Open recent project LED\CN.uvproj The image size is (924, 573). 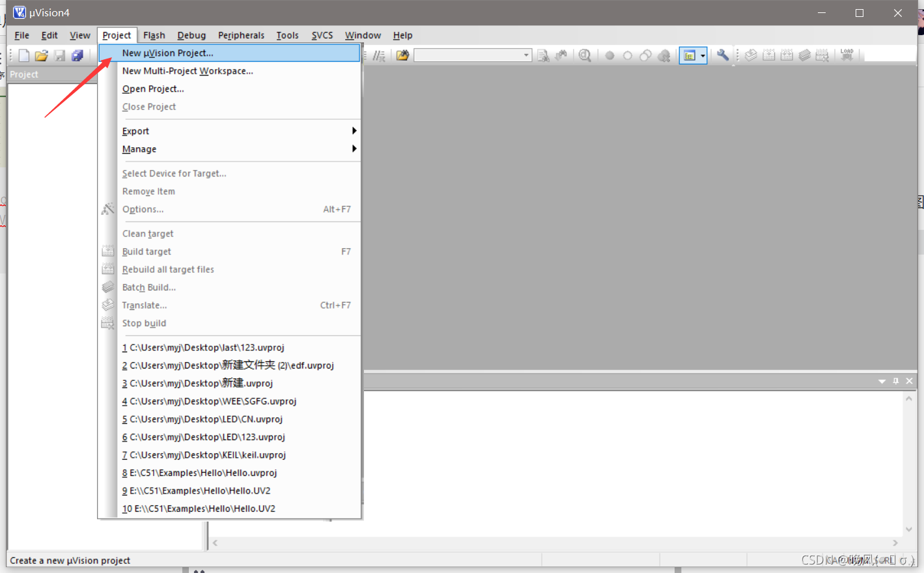pyautogui.click(x=229, y=419)
